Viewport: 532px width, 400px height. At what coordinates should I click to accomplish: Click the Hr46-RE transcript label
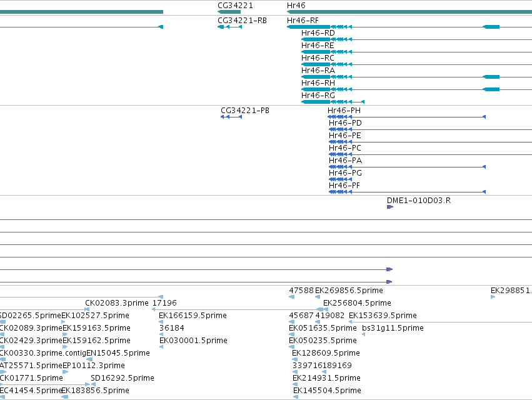(x=318, y=46)
